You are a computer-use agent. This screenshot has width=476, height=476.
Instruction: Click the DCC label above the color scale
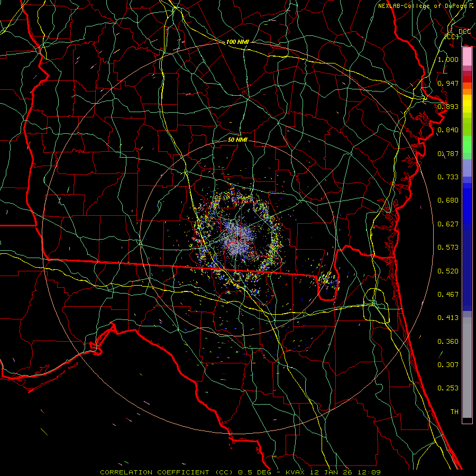[464, 31]
